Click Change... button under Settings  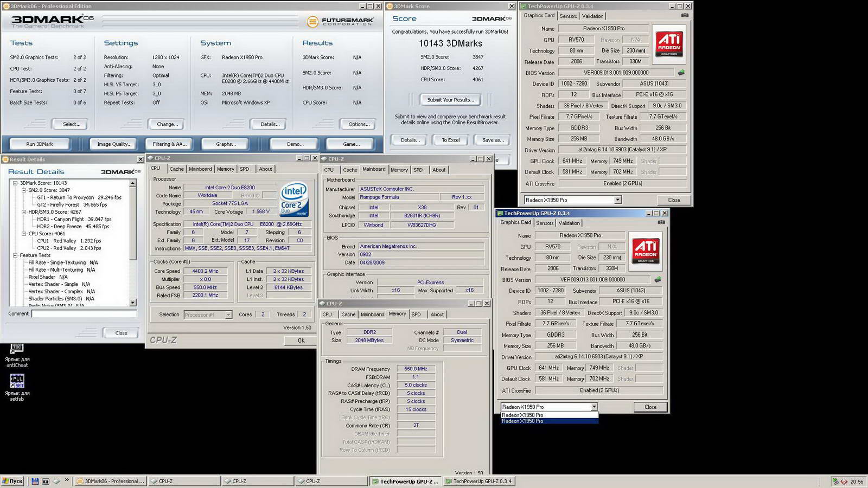coord(167,124)
